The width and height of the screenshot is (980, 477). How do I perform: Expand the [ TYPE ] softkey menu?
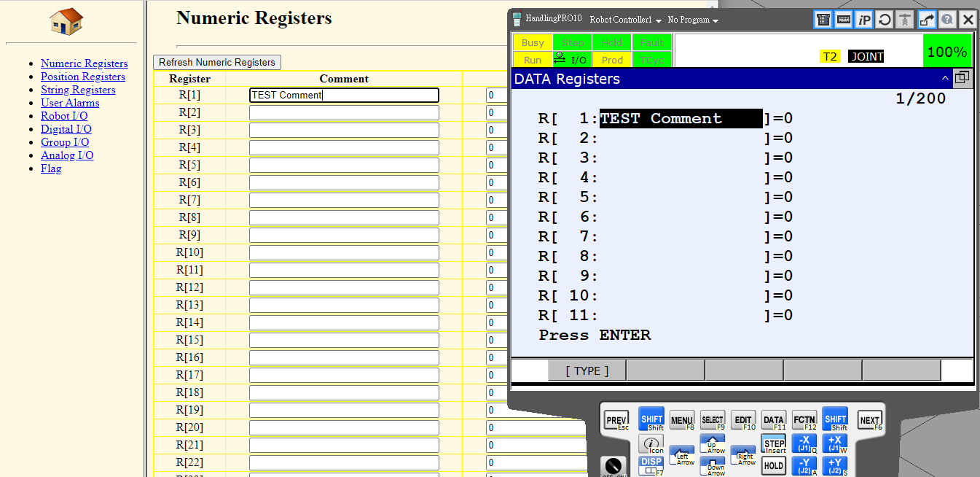pyautogui.click(x=587, y=371)
